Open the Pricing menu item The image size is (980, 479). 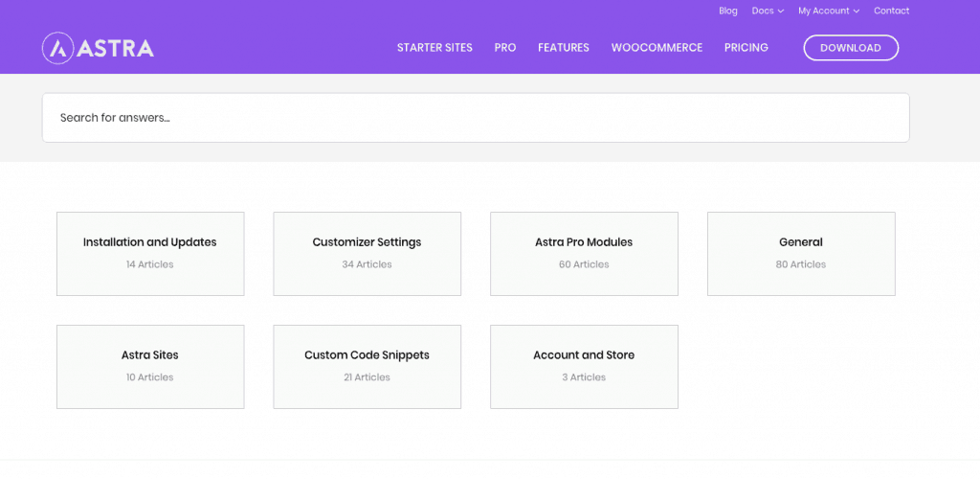coord(746,48)
